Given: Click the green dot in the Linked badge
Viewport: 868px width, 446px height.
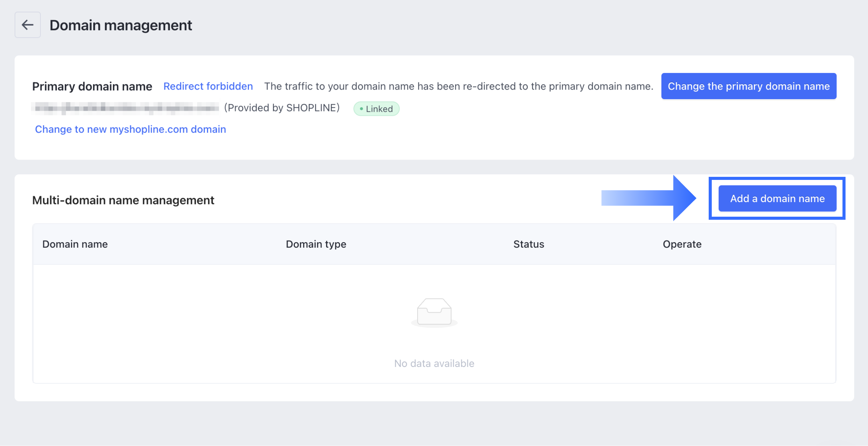Looking at the screenshot, I should coord(362,109).
